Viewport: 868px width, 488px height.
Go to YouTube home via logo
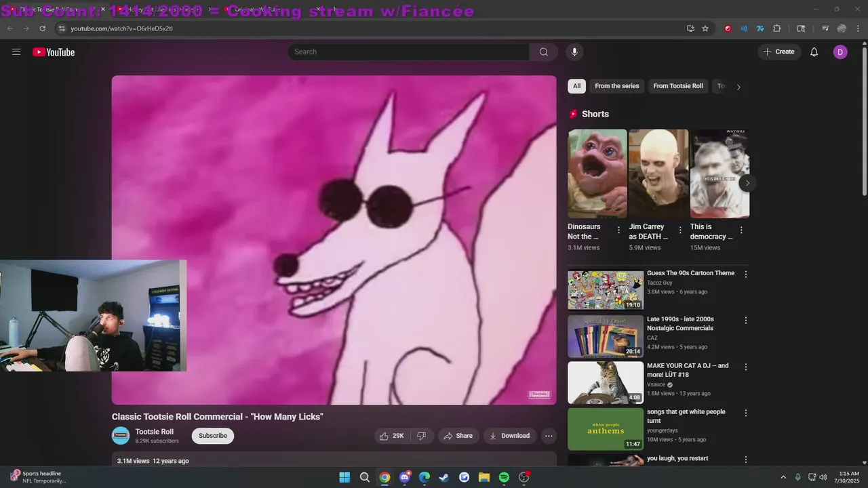(54, 52)
